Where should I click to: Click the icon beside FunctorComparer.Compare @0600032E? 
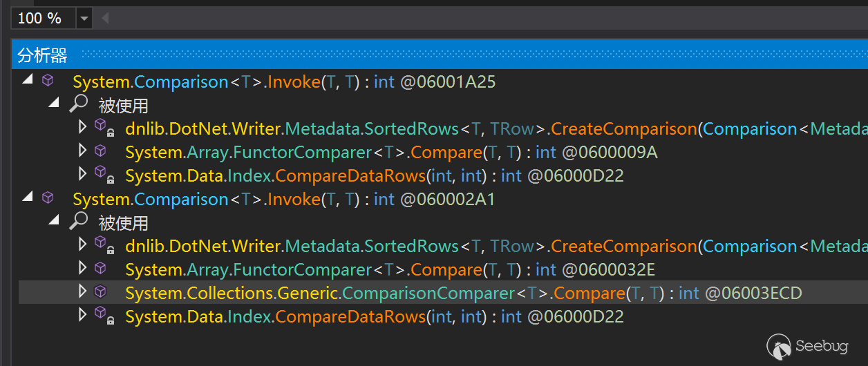pyautogui.click(x=100, y=268)
